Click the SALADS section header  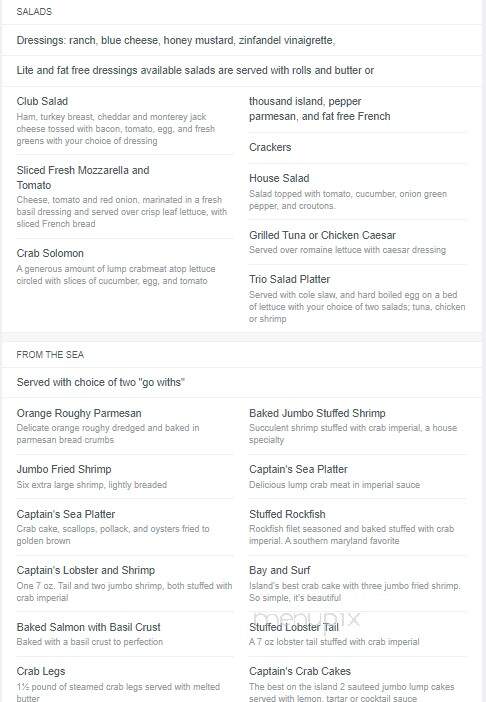[x=34, y=12]
